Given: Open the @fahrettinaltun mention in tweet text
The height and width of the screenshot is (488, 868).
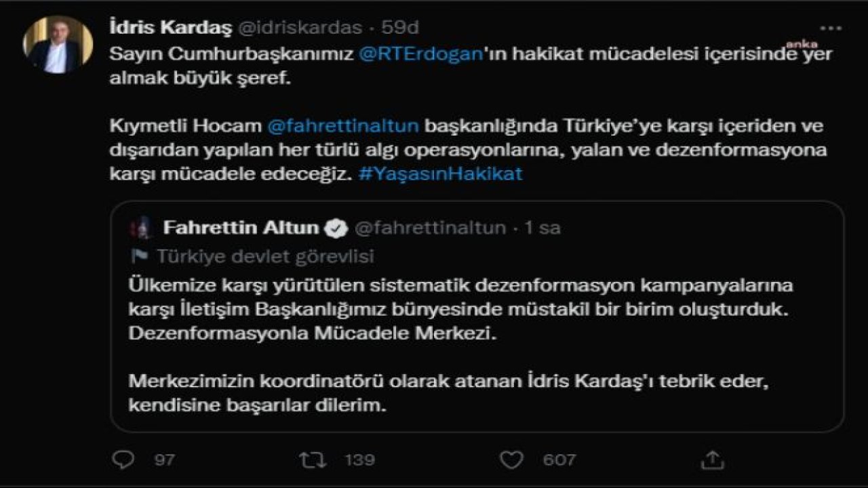Looking at the screenshot, I should (x=344, y=126).
